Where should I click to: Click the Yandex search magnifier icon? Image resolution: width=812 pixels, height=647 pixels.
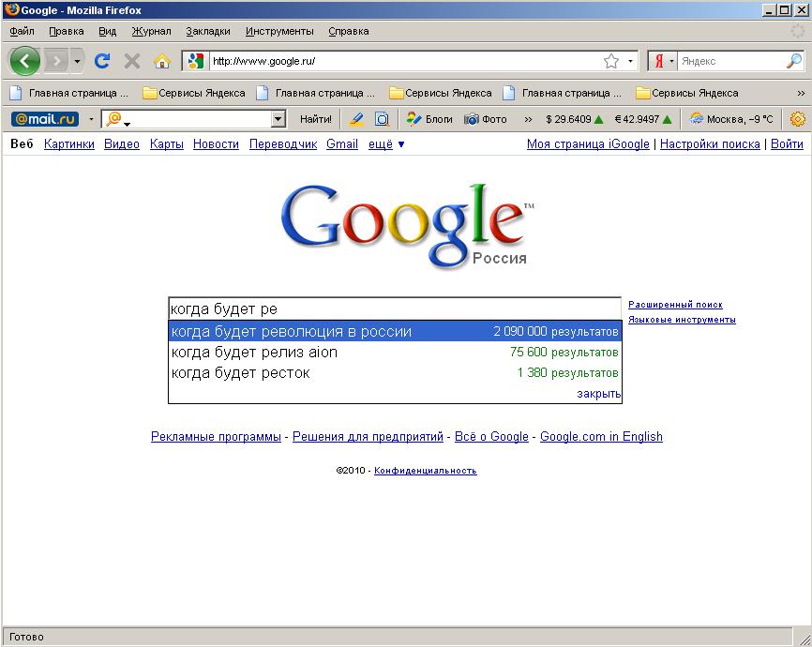(x=793, y=61)
